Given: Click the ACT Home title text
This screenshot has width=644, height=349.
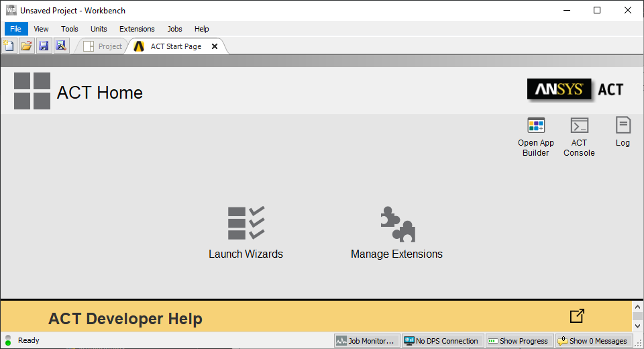Looking at the screenshot, I should 100,93.
